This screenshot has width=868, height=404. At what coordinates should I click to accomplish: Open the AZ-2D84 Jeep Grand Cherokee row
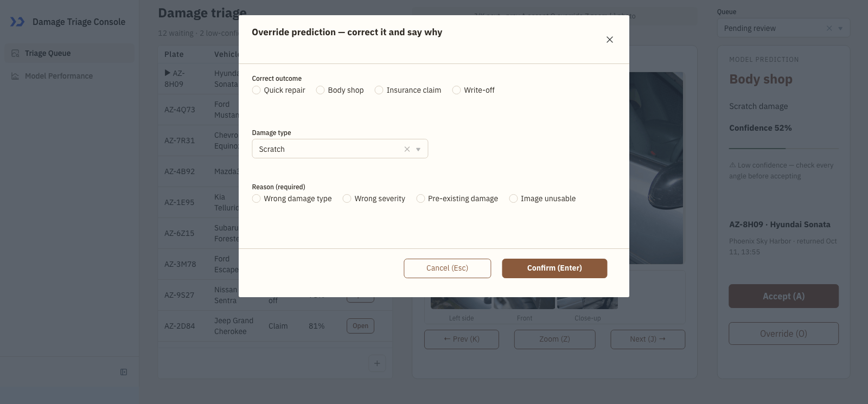coord(360,326)
